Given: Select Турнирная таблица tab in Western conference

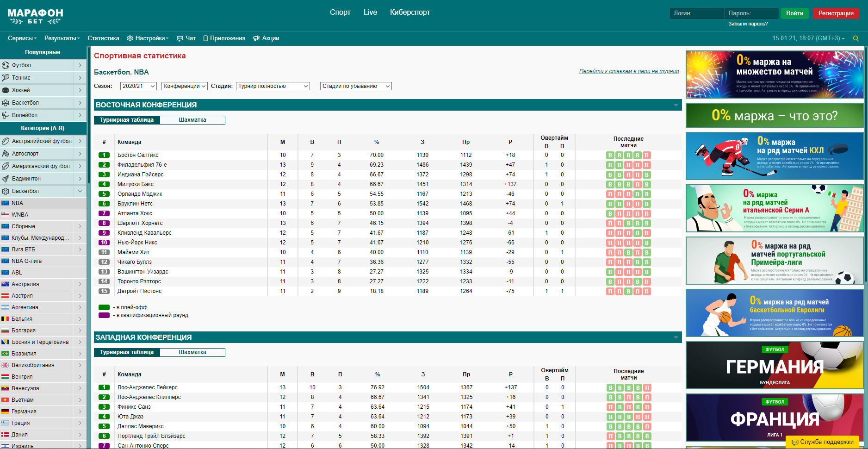Looking at the screenshot, I should click(x=127, y=352).
